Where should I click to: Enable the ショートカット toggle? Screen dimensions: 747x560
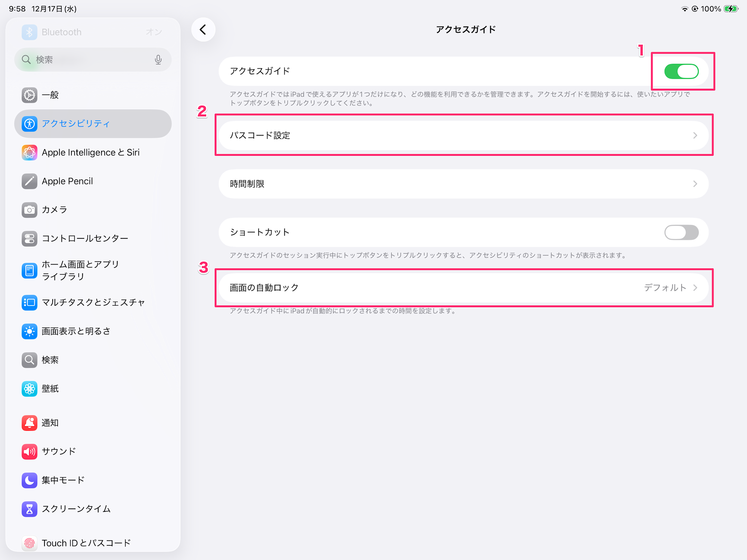click(x=681, y=232)
